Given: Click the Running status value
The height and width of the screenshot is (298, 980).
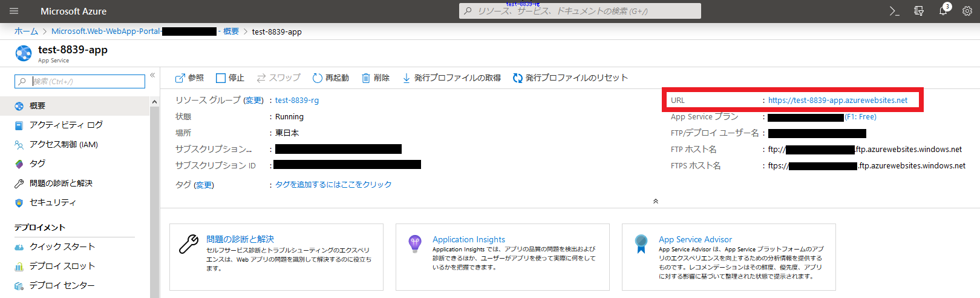Looking at the screenshot, I should (289, 117).
